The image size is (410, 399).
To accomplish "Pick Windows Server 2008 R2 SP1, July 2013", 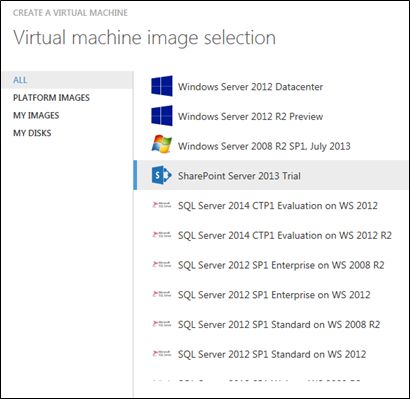I will [x=264, y=146].
